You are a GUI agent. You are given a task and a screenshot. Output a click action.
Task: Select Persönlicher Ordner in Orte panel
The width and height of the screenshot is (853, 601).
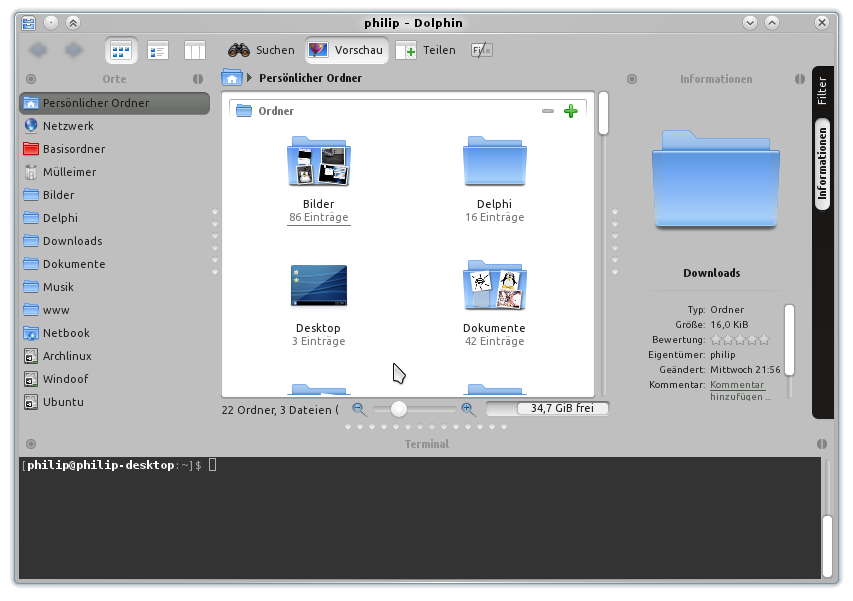click(114, 103)
